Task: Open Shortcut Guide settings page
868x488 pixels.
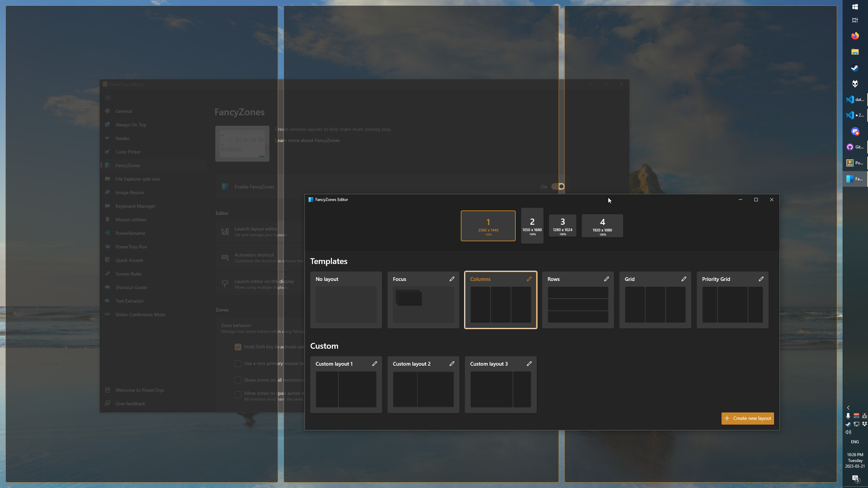Action: (x=154, y=287)
